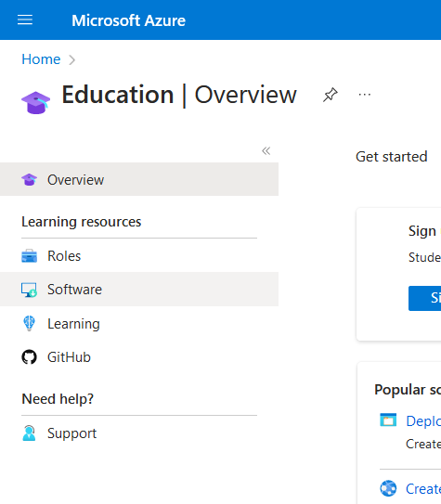Viewport: 441px width, 504px height.
Task: Click the Need help? section label
Action: click(x=58, y=399)
